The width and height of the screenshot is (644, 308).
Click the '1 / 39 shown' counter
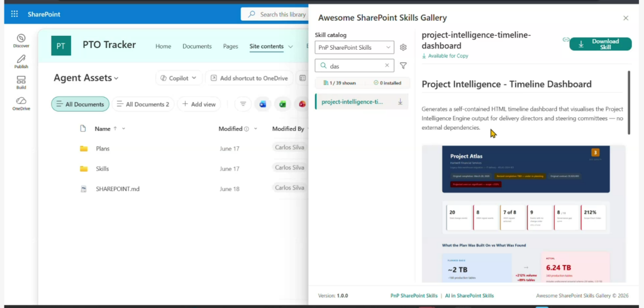tap(339, 83)
